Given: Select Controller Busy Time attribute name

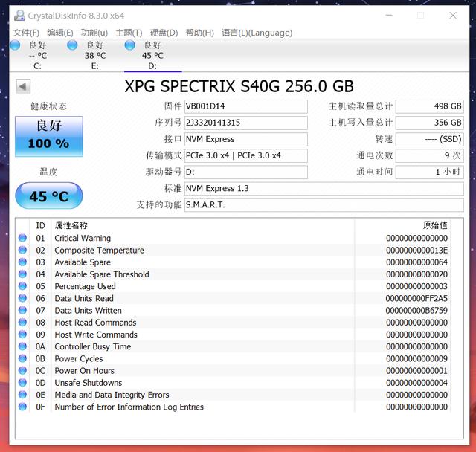Looking at the screenshot, I should [92, 346].
